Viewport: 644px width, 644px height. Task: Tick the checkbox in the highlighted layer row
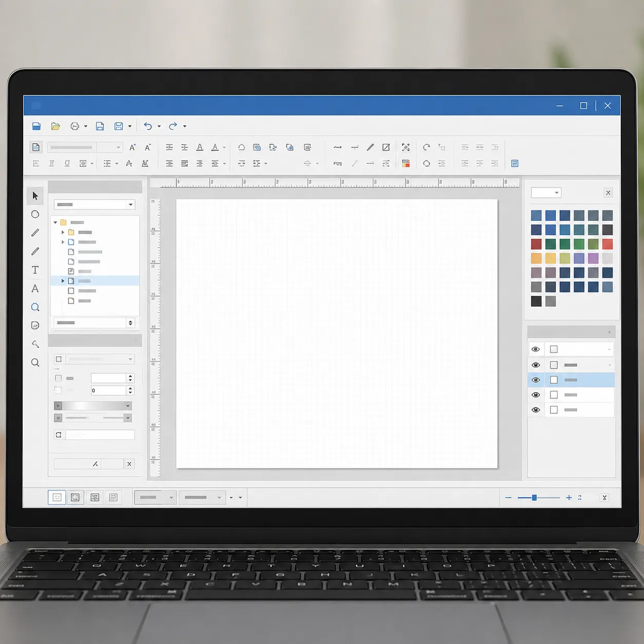[x=554, y=380]
